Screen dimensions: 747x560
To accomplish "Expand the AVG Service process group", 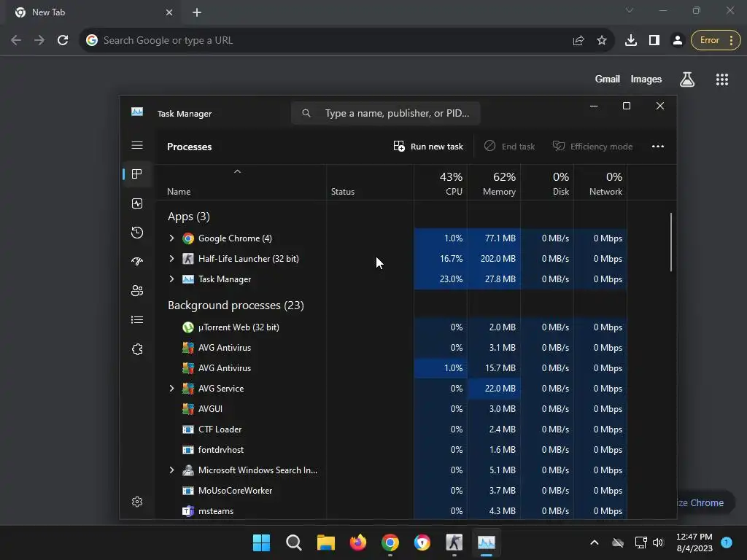I will [x=171, y=389].
